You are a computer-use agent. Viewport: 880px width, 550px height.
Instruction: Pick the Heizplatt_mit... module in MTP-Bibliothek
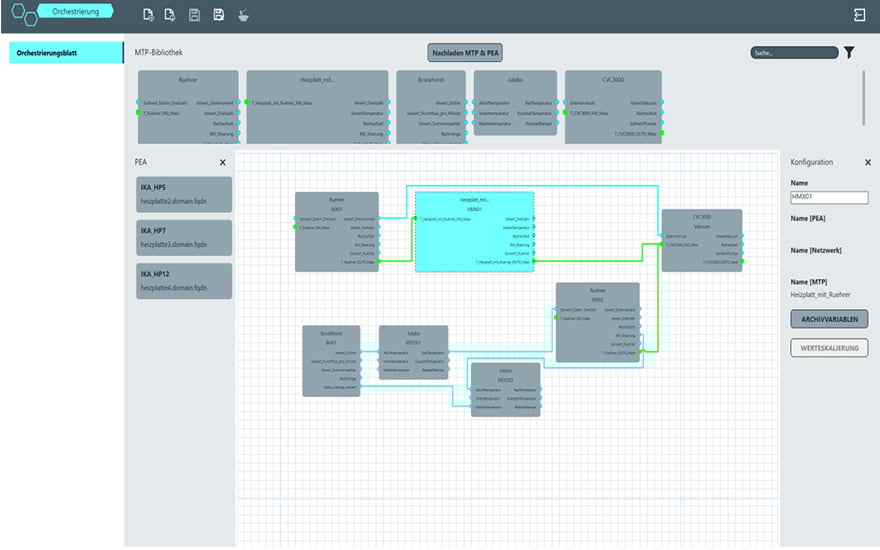[318, 107]
